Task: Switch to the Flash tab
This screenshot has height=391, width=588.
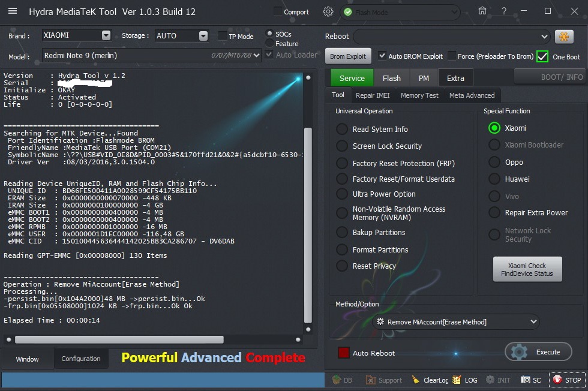Action: 392,78
